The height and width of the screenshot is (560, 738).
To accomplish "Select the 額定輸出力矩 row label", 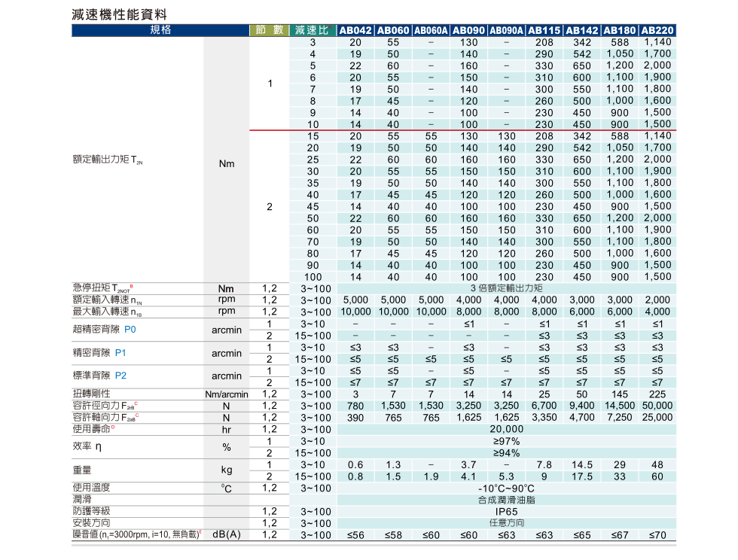I will (x=108, y=161).
